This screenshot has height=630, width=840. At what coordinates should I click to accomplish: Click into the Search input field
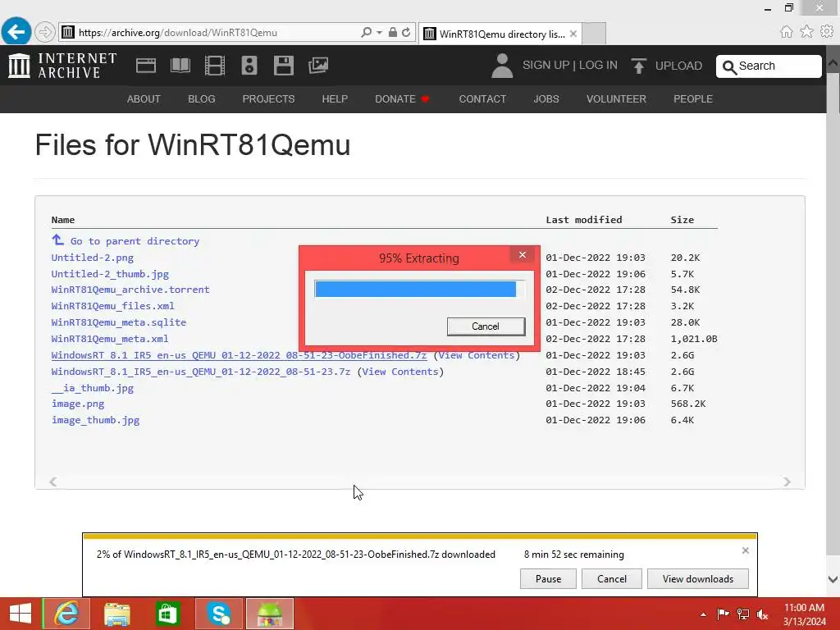click(x=769, y=66)
